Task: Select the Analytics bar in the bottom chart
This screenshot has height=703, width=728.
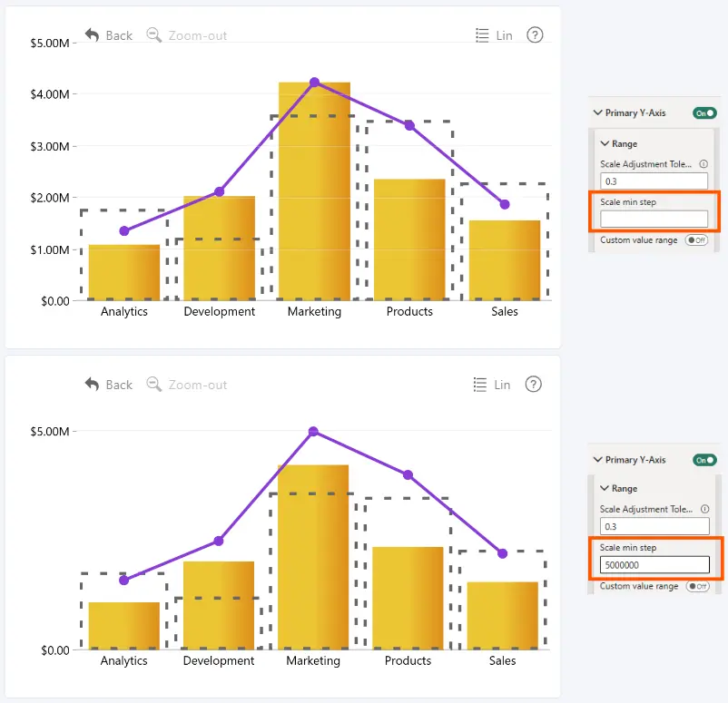Action: [x=124, y=626]
